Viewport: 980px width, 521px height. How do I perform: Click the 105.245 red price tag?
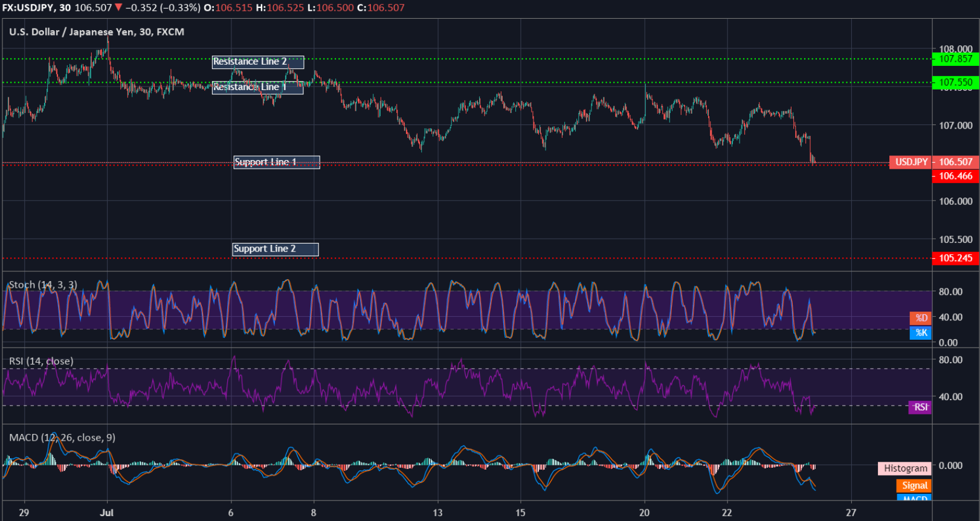(x=955, y=258)
